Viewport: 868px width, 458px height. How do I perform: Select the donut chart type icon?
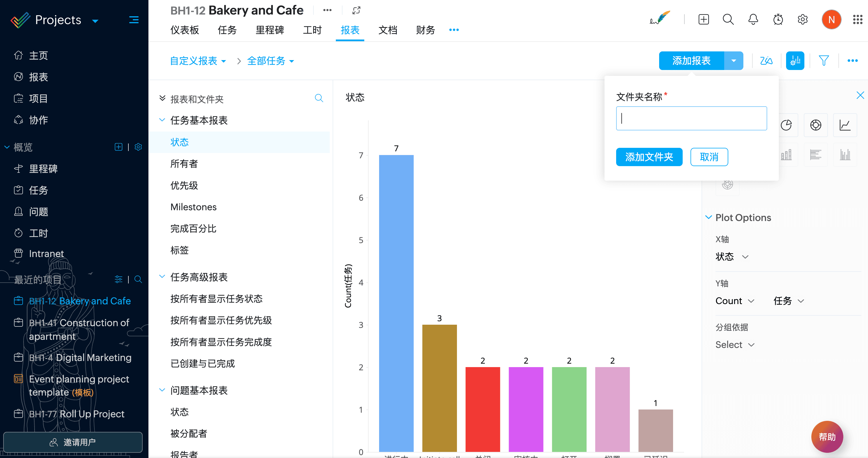(x=815, y=125)
